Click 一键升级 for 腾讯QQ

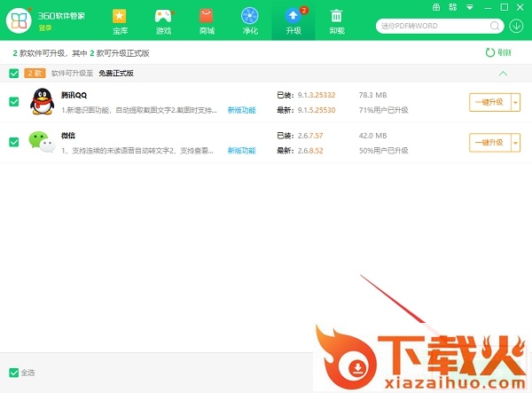tap(489, 102)
